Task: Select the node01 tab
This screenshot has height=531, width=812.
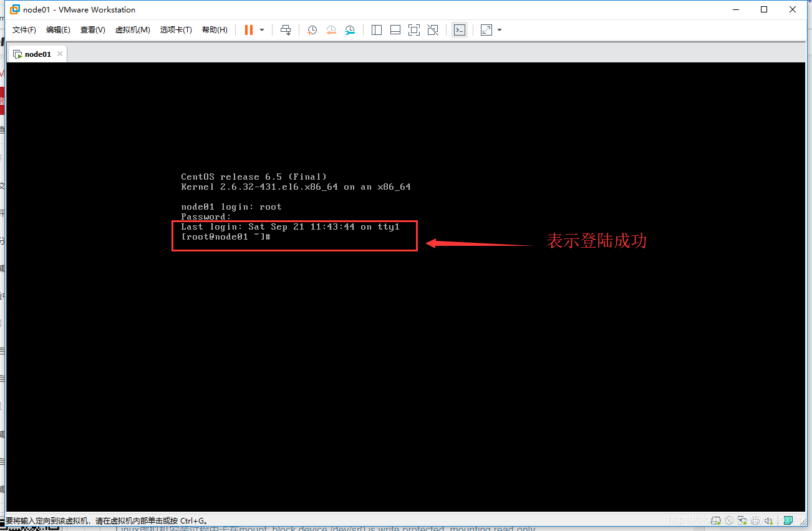Action: coord(37,54)
